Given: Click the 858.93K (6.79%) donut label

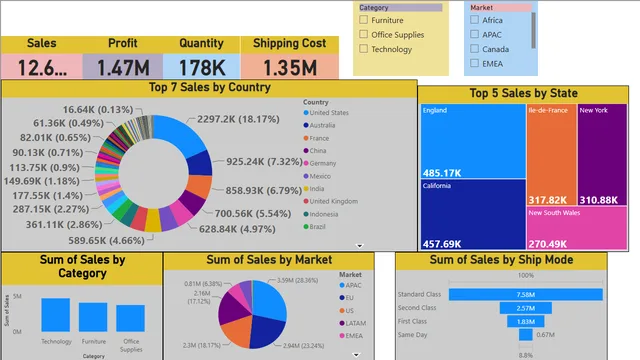Looking at the screenshot, I should click(263, 191).
